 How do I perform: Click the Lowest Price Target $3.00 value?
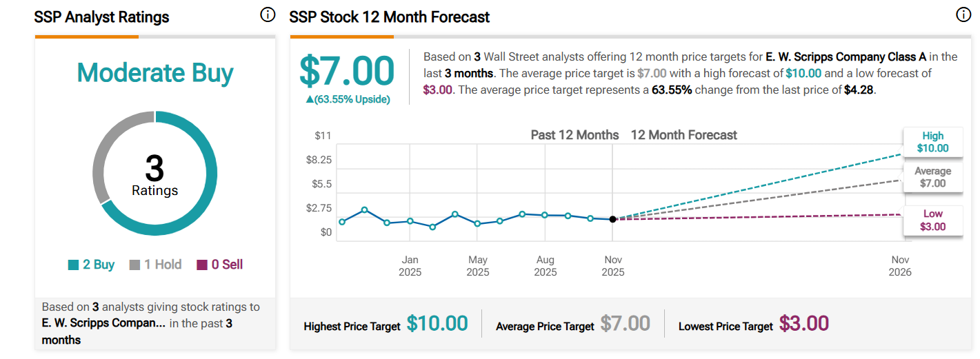(x=803, y=324)
